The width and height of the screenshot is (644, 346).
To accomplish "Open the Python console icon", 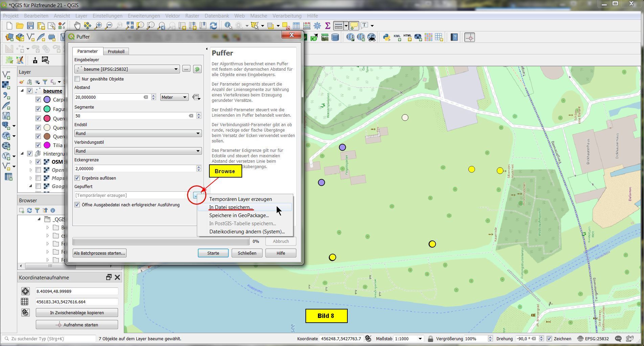I will pos(387,37).
